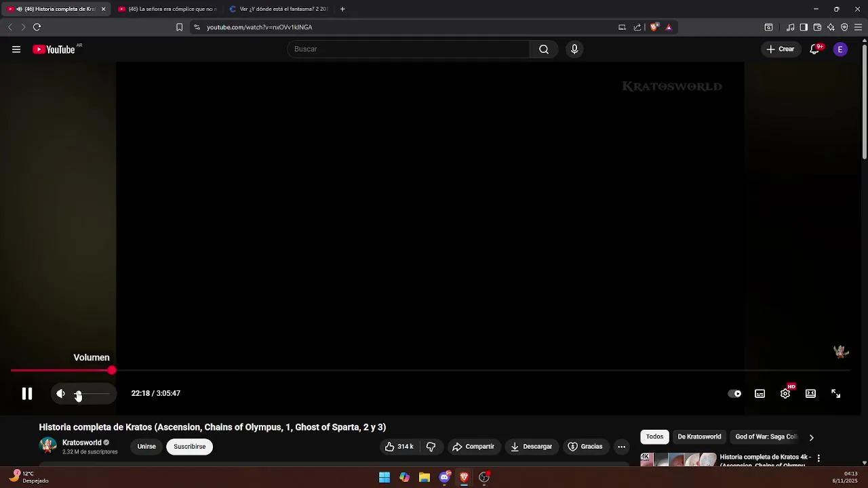Screen dimensions: 868x488
Task: Open the YouTube guide hamburger menu
Action: [16, 49]
